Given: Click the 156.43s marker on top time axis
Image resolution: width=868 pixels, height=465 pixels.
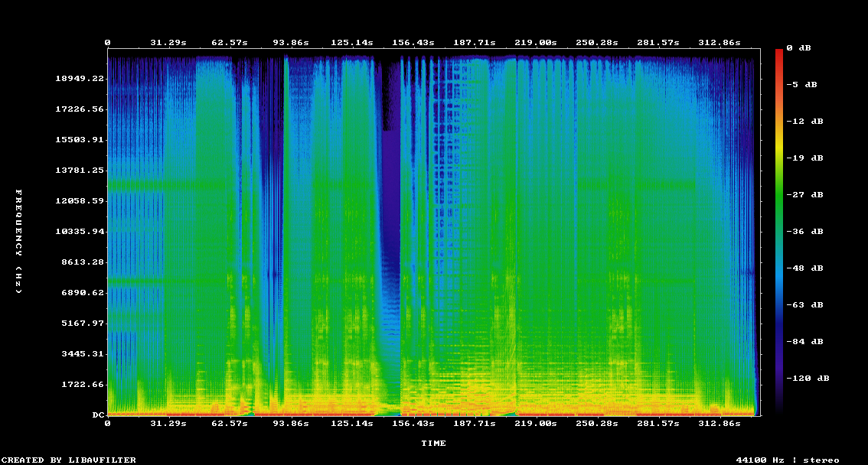Looking at the screenshot, I should pyautogui.click(x=413, y=43).
